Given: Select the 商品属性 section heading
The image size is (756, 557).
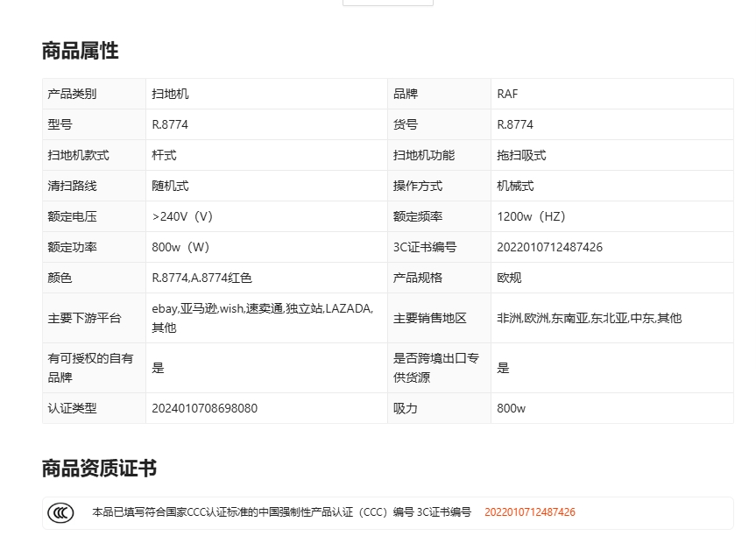Looking at the screenshot, I should [80, 51].
